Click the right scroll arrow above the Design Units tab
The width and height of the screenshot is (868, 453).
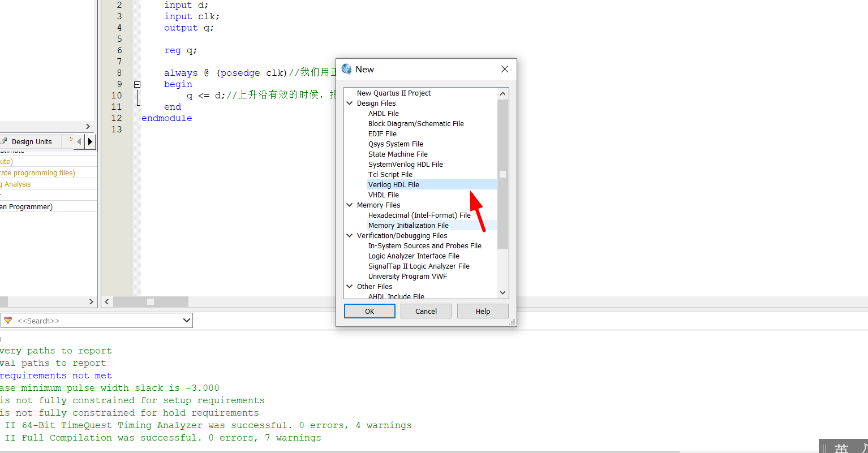(88, 126)
